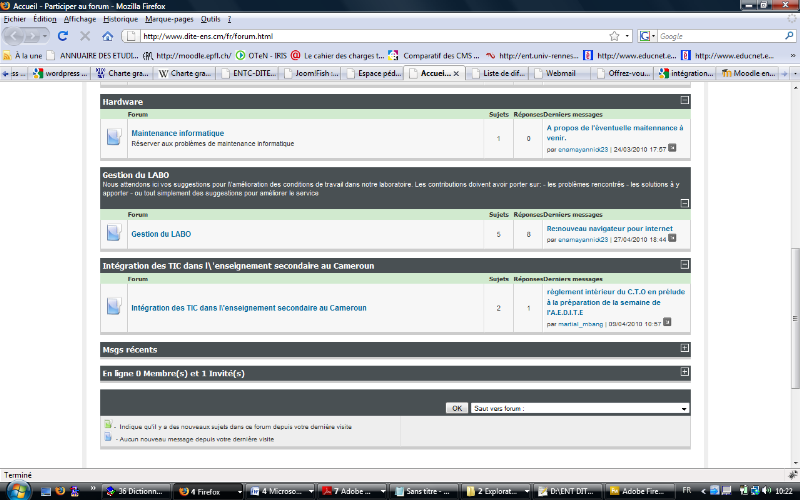The image size is (800, 500).
Task: Click the page vertical scrollbar thumb
Action: click(x=795, y=318)
